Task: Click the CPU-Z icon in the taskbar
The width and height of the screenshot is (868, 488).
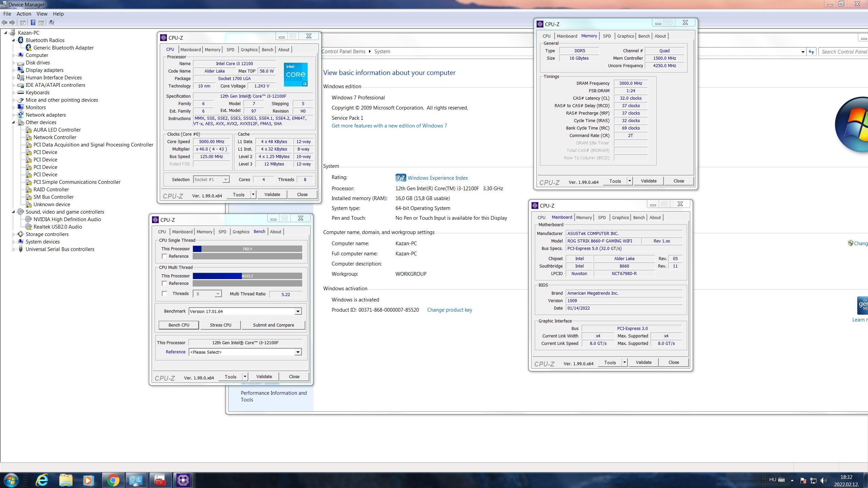Action: click(x=183, y=480)
